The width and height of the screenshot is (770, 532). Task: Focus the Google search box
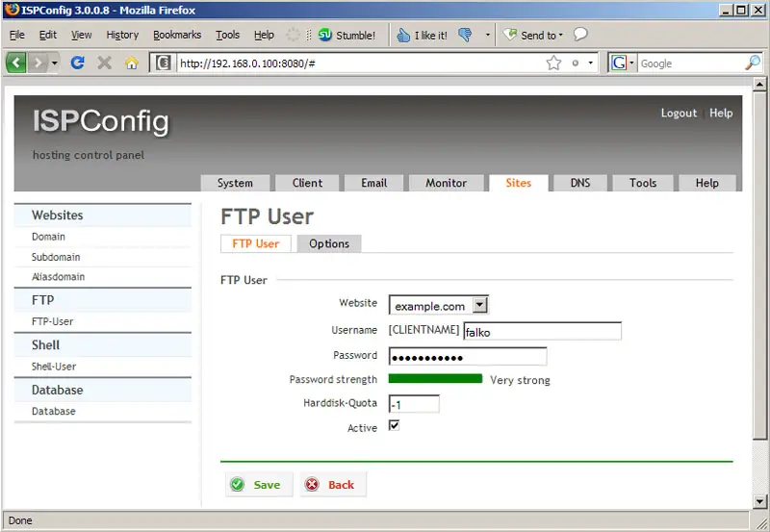690,63
